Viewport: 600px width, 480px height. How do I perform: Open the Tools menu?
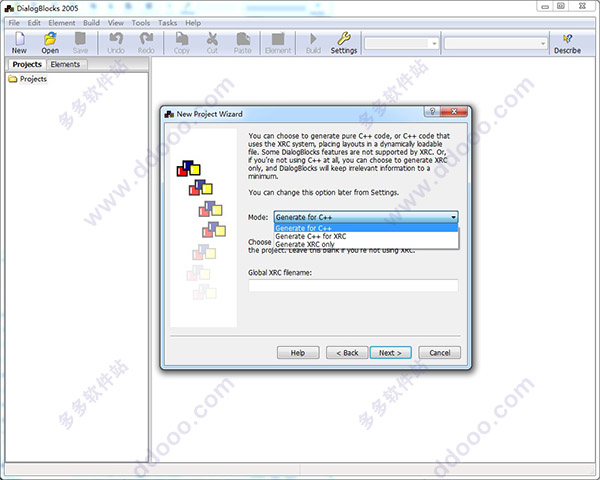click(x=141, y=23)
